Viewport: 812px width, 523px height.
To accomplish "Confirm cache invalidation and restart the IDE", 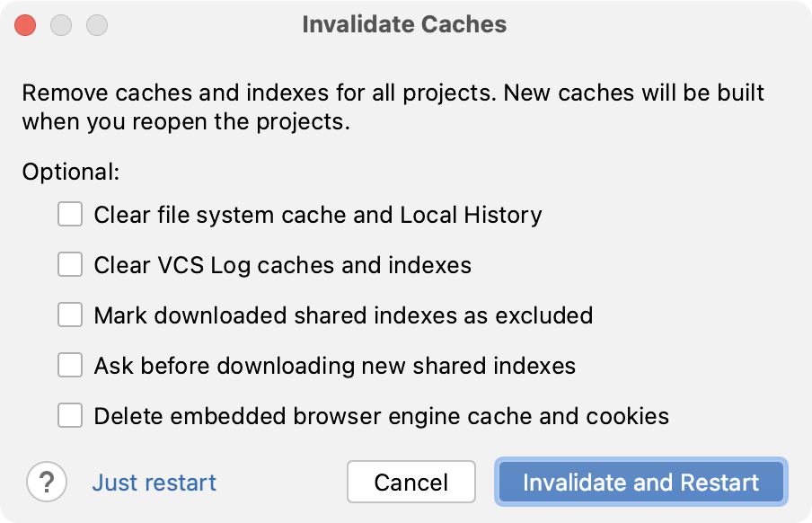I will [x=640, y=482].
